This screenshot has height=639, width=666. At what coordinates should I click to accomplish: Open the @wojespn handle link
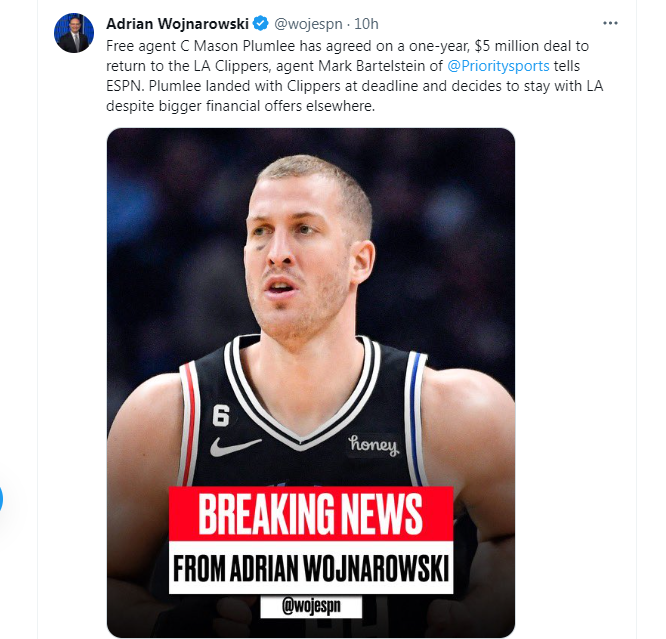(308, 24)
